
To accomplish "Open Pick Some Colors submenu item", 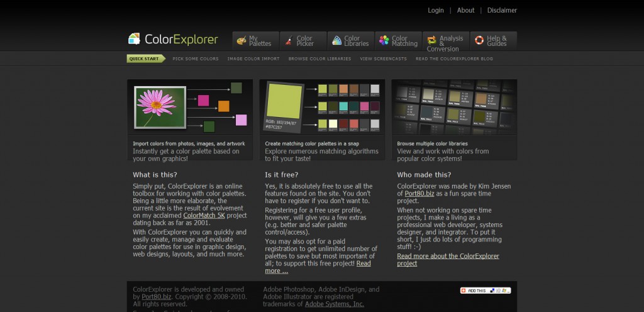I will [196, 58].
